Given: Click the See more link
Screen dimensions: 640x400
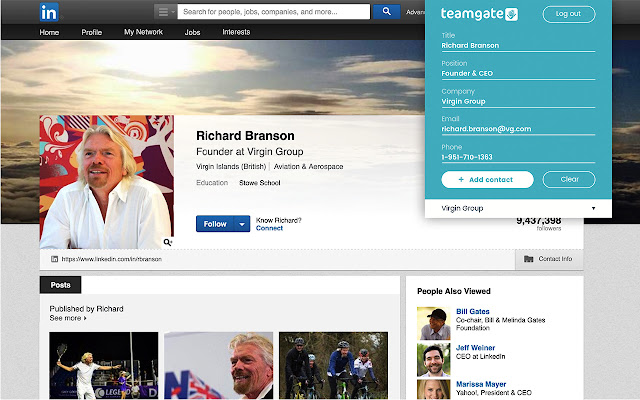Looking at the screenshot, I should click(68, 318).
